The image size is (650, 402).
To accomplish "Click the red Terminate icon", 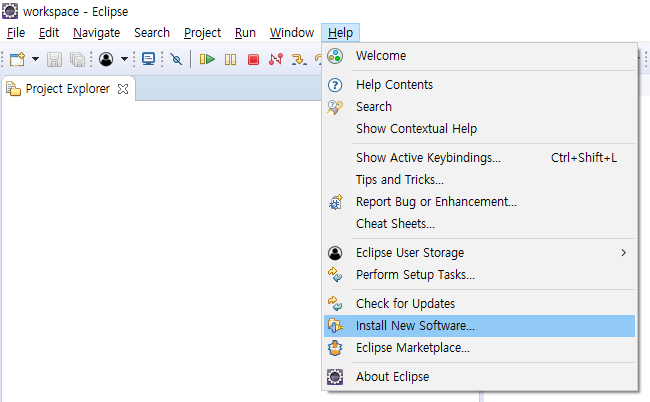I will point(253,60).
